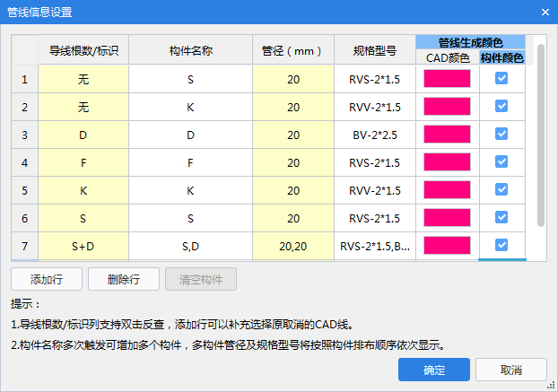This screenshot has width=558, height=392.
Task: Close the pipeline info settings dialog
Action: coord(545,12)
